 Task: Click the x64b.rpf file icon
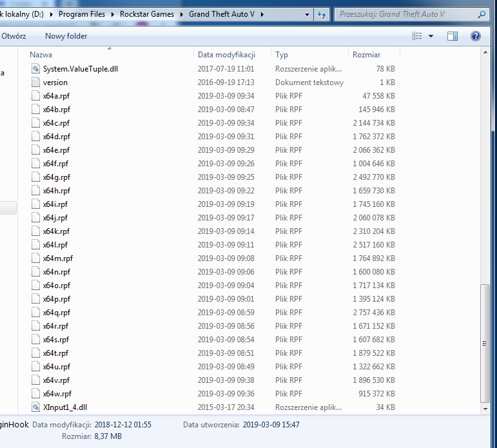(36, 110)
